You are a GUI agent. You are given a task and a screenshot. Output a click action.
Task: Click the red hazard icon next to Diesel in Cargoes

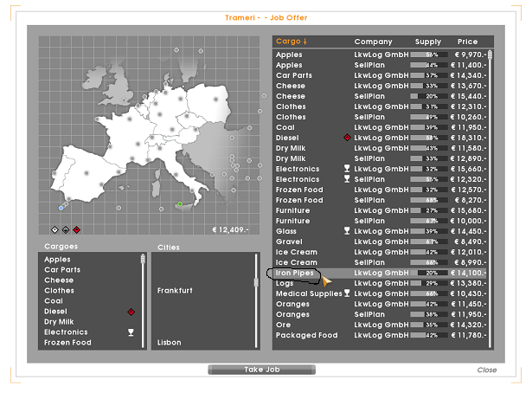tap(131, 312)
